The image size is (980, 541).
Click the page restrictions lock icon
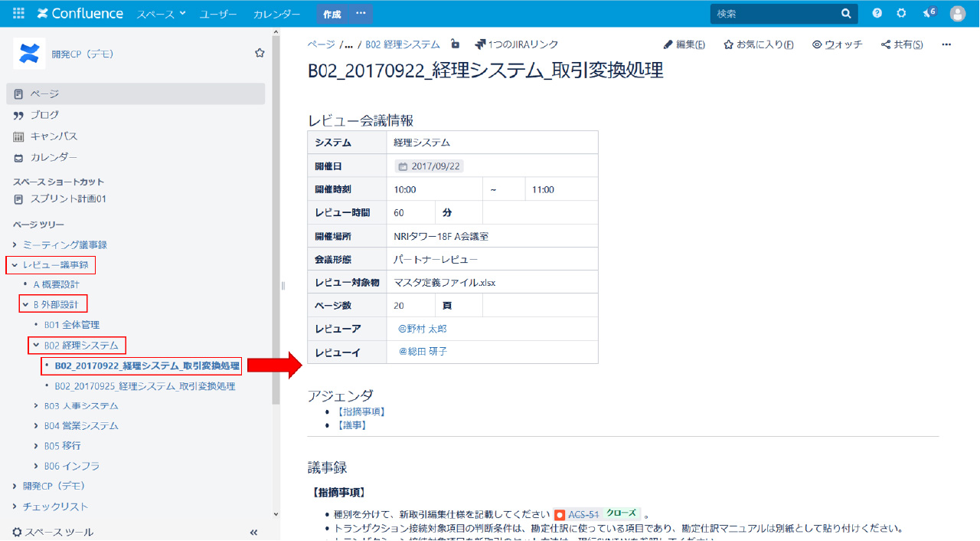pos(456,44)
